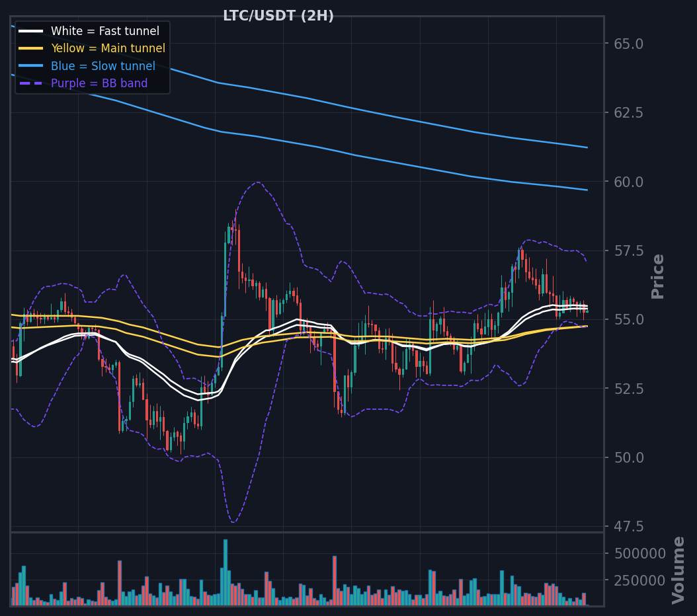The width and height of the screenshot is (697, 616).
Task: Click the tallest volume bar in the volume panel
Action: pos(225,572)
